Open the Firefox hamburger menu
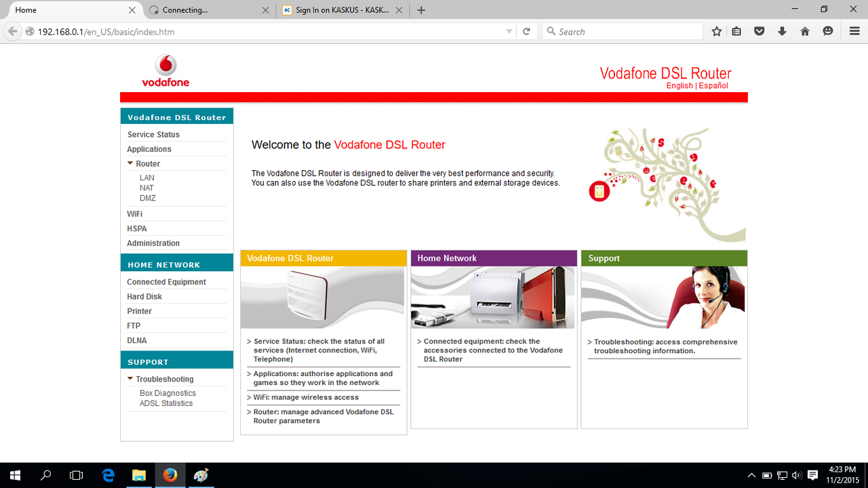Viewport: 868px width, 488px height. [x=854, y=31]
